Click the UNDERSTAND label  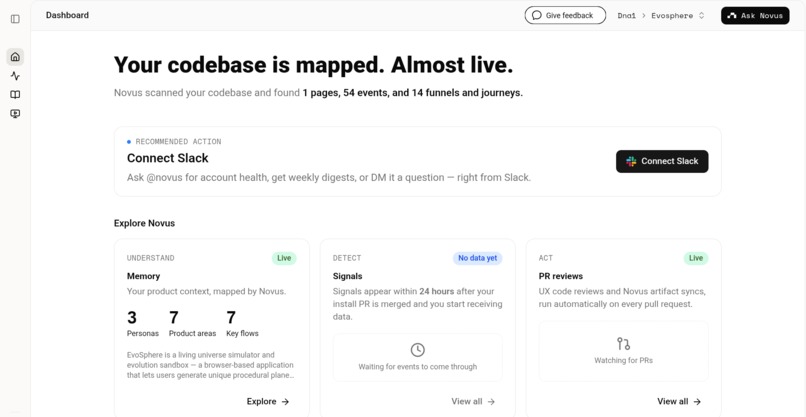pos(151,258)
